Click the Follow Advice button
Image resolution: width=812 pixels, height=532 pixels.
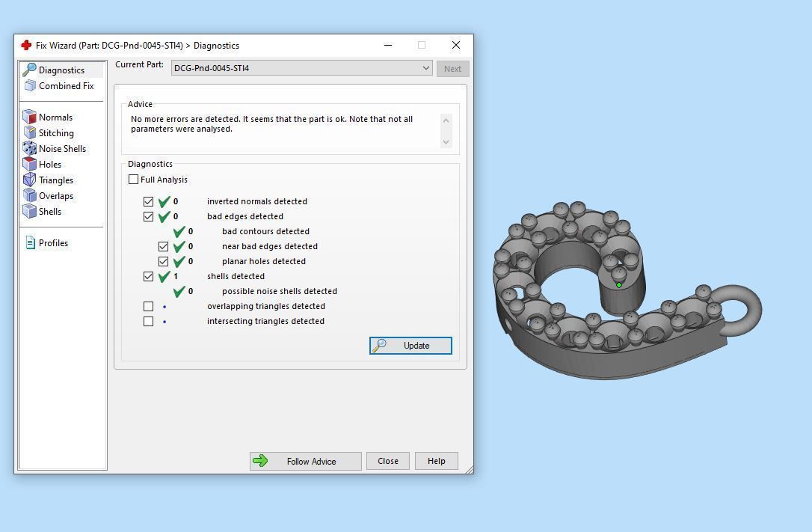(306, 461)
